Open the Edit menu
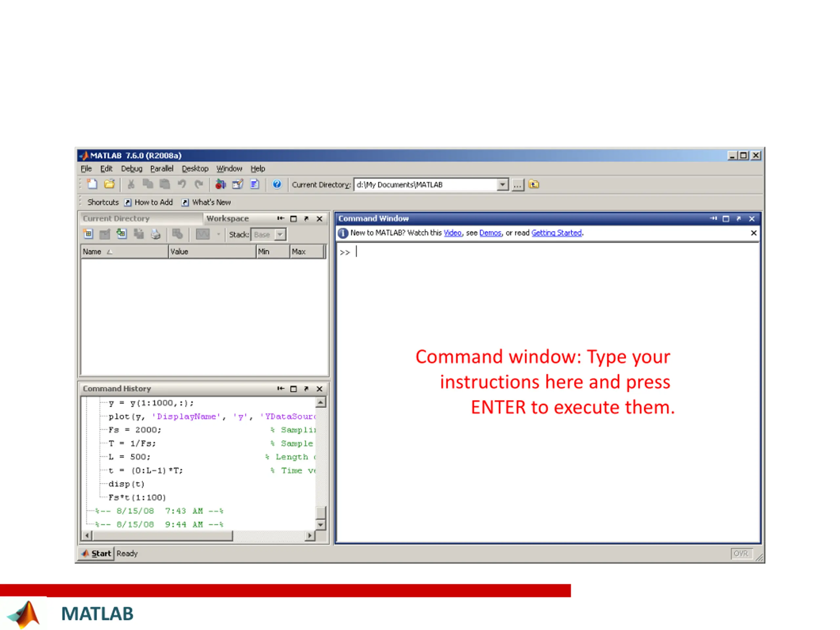This screenshot has width=840, height=630. (106, 169)
